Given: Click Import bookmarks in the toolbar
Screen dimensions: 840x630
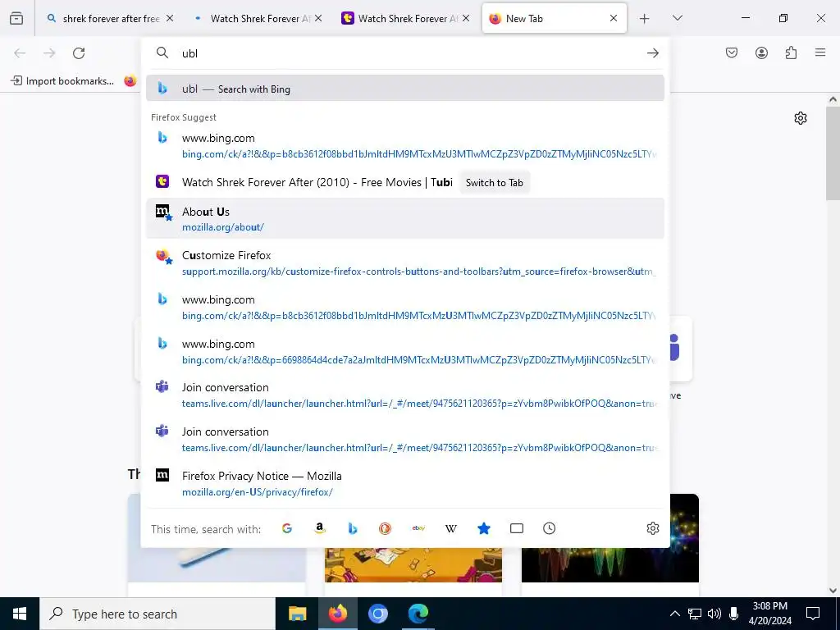Looking at the screenshot, I should point(62,81).
